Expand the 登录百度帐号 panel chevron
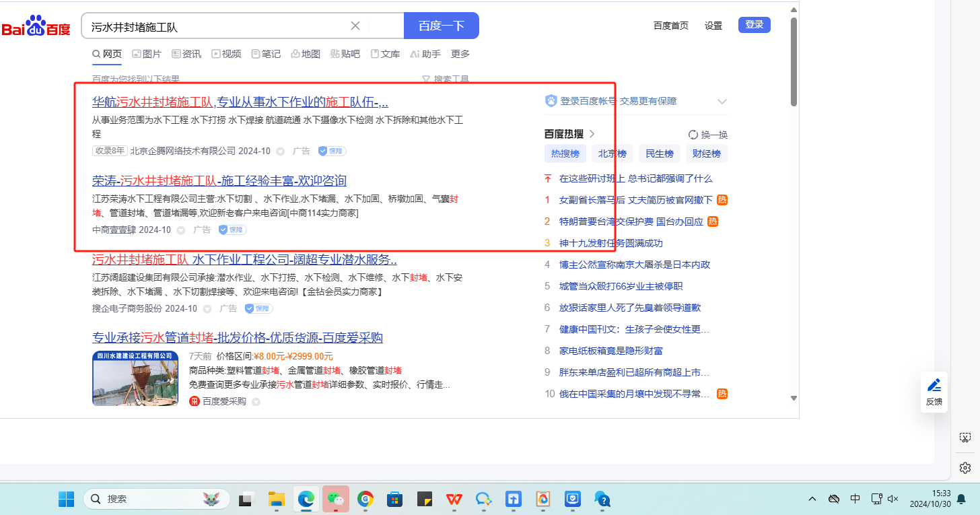 722,102
